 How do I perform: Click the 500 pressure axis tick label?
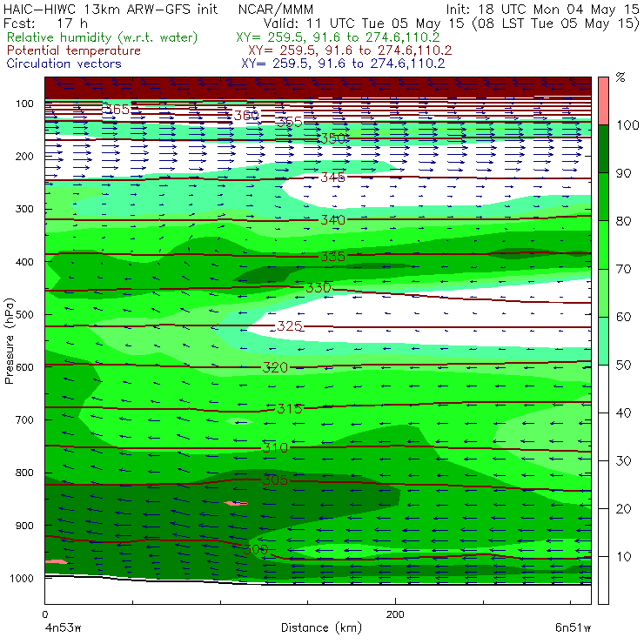pyautogui.click(x=24, y=315)
